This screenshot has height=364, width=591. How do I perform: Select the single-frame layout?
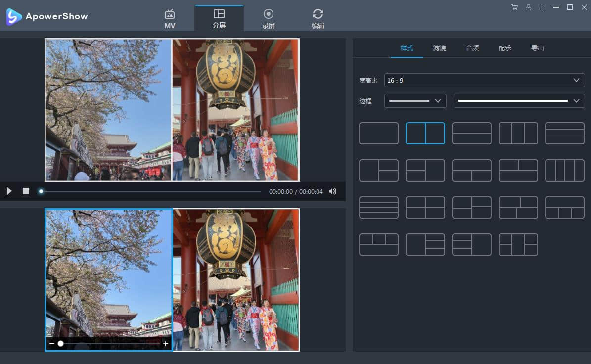[x=378, y=134]
